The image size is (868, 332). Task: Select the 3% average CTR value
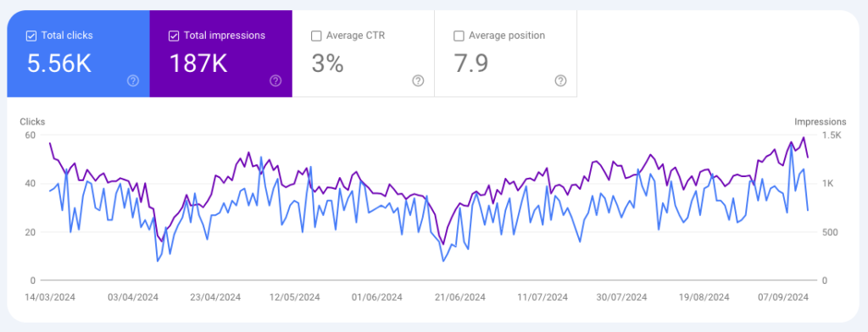click(327, 64)
